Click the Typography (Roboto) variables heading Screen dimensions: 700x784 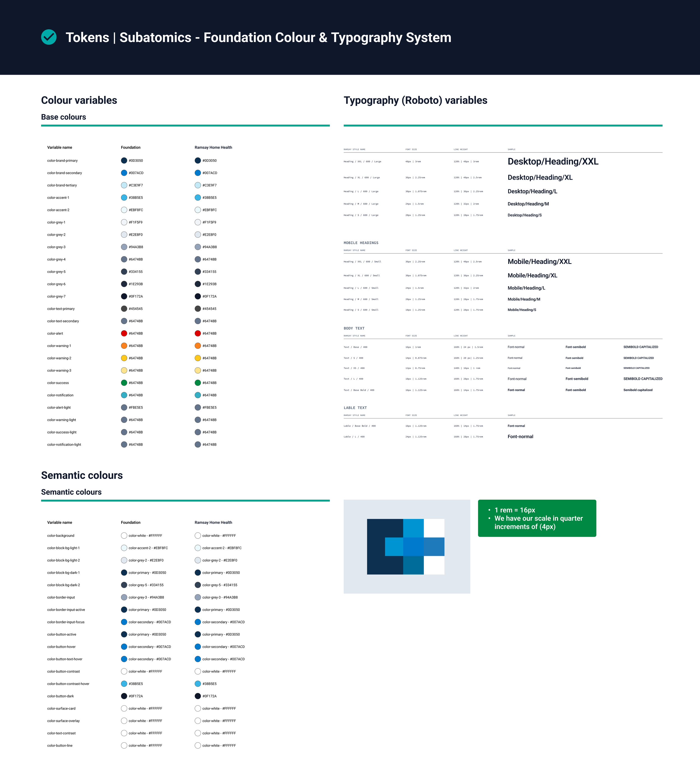coord(415,100)
